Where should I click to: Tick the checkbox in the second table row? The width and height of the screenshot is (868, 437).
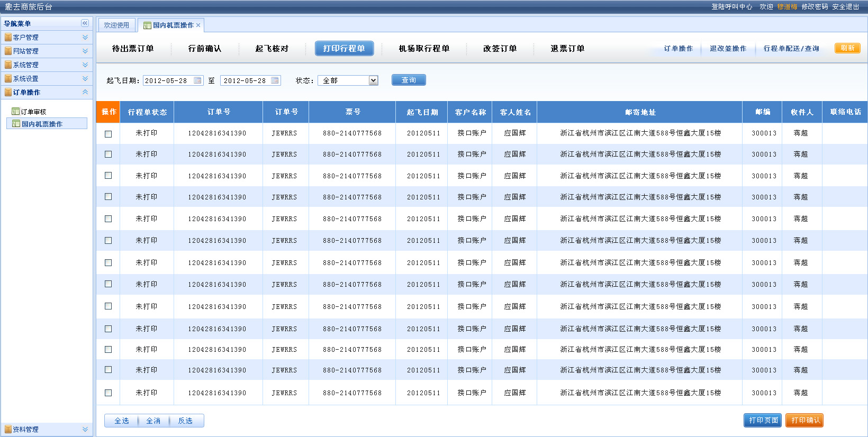coord(108,154)
